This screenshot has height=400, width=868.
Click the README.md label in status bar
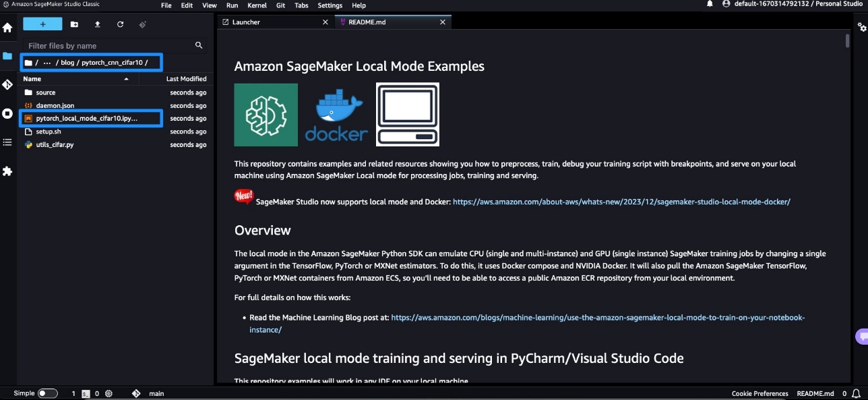click(815, 393)
